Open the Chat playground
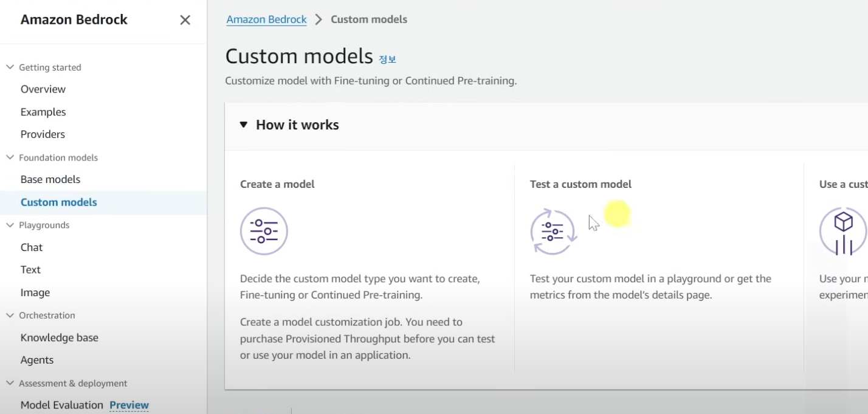Image resolution: width=868 pixels, height=414 pixels. [32, 247]
